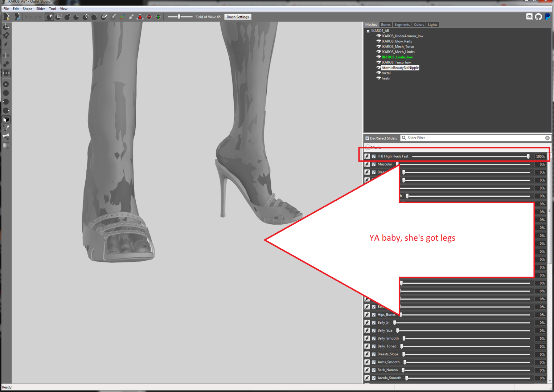Toggle the connected-nodes wireframe button
Screen dimensions: 554x392
pos(6,128)
